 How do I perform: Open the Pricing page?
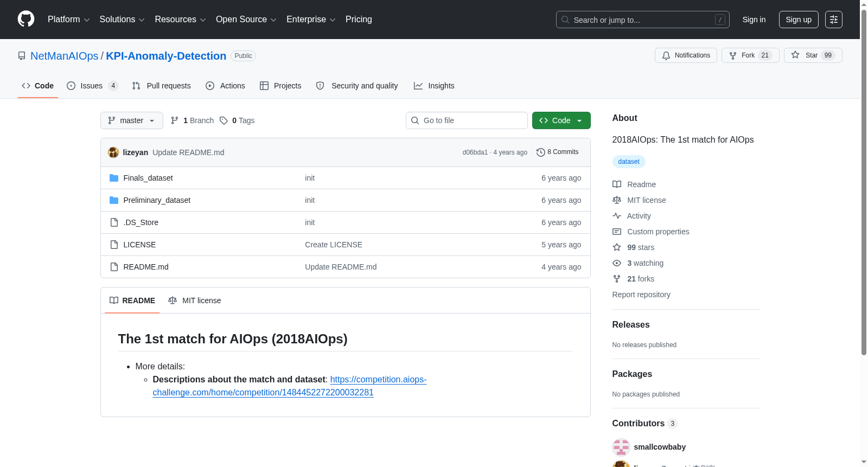(359, 20)
